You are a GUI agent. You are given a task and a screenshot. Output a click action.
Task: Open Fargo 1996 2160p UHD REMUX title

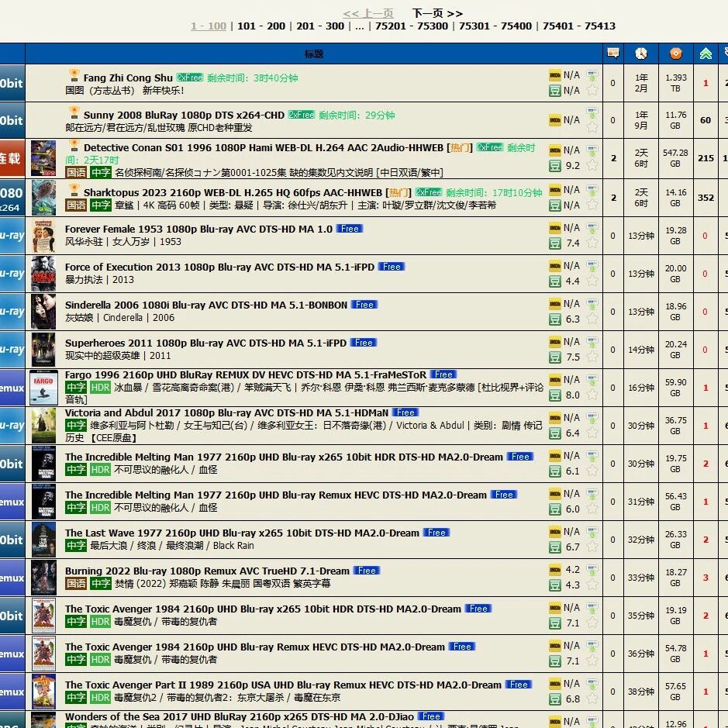click(246, 374)
